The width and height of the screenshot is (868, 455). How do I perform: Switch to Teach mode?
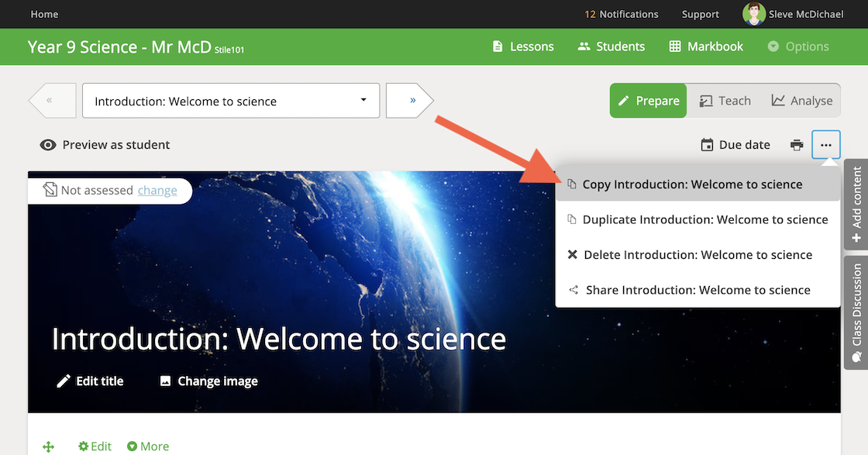725,101
